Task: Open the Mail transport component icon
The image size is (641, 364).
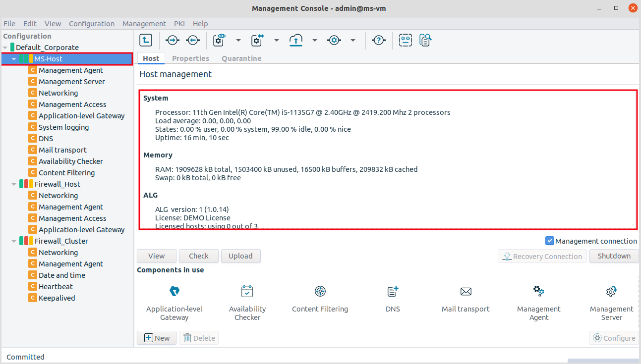Action: (466, 291)
